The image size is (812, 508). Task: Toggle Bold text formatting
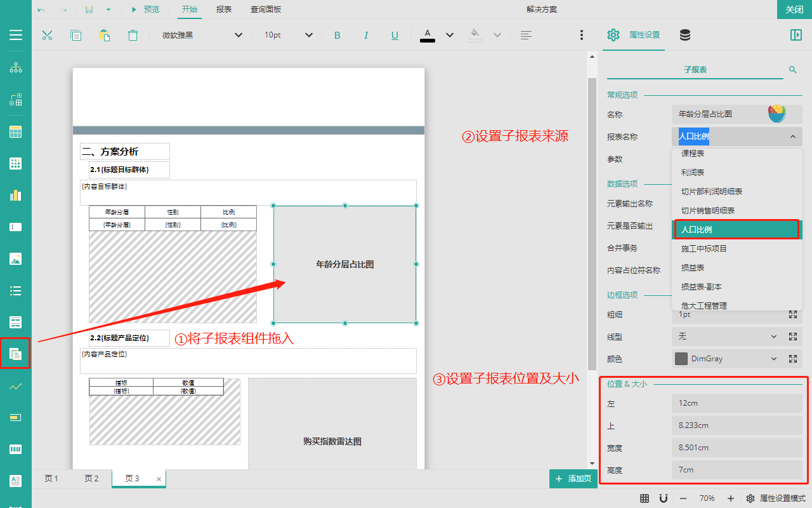(x=337, y=35)
